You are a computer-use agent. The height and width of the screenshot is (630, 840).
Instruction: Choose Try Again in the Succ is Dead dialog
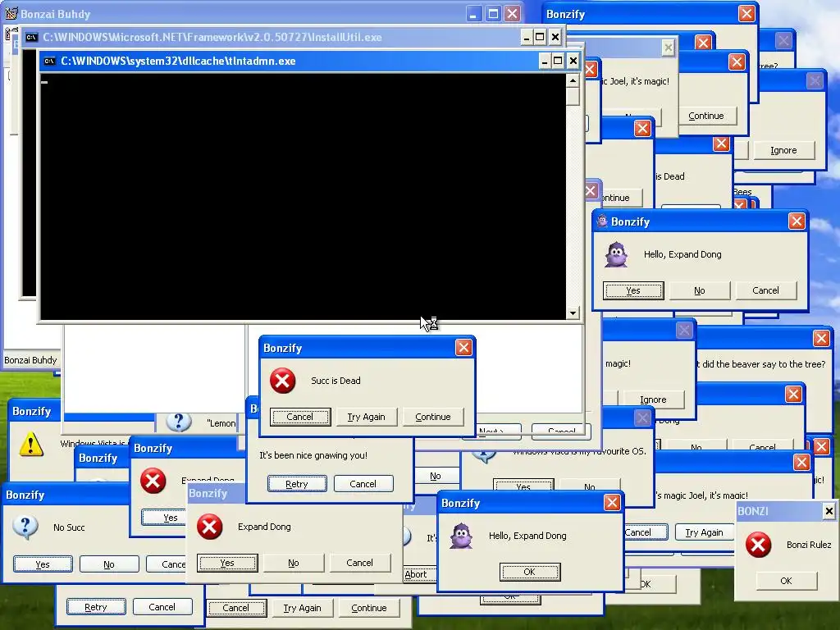[x=367, y=417]
